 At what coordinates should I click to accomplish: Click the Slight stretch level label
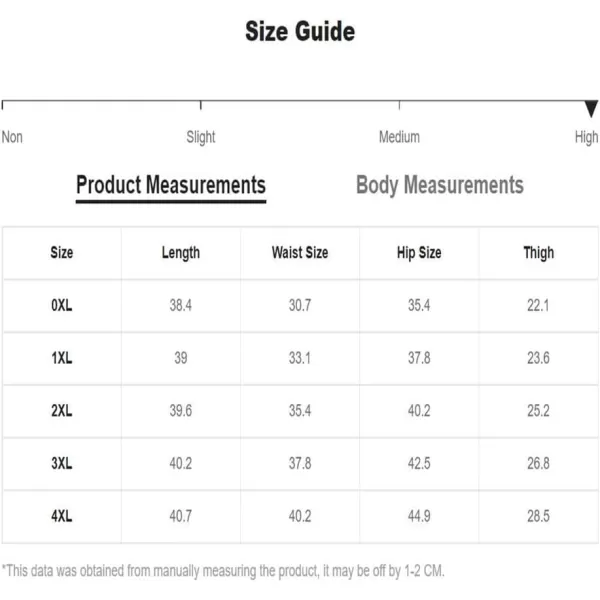click(x=201, y=137)
